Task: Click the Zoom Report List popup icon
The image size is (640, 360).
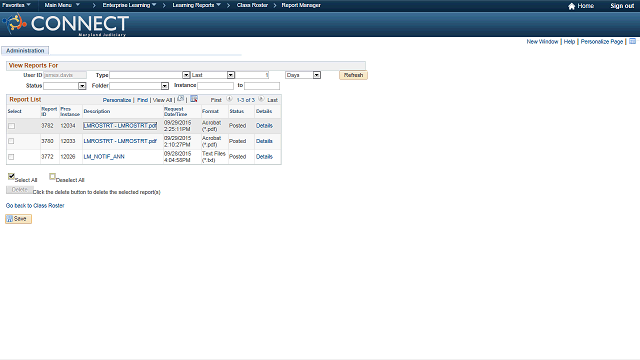Action: pos(180,99)
